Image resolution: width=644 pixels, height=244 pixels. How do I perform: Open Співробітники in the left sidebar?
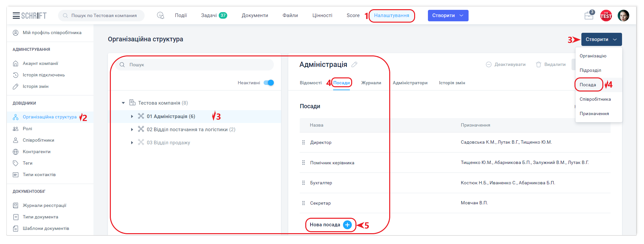point(38,140)
